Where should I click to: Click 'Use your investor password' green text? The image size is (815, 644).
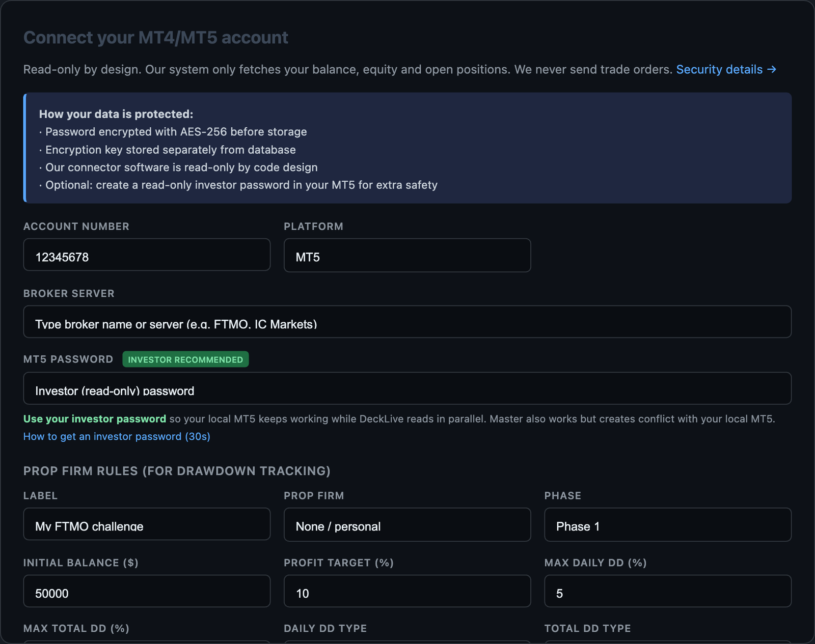point(95,419)
